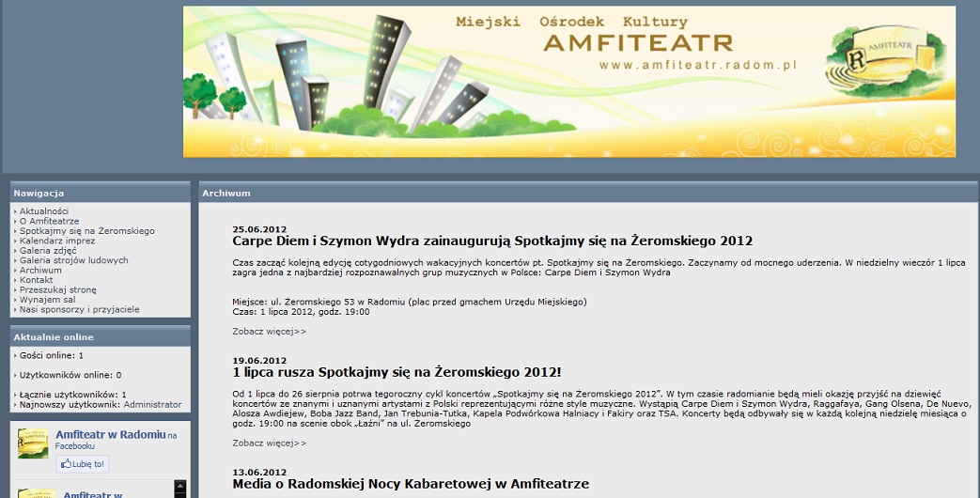Open the Administrator user profile link
The width and height of the screenshot is (980, 498).
click(152, 405)
